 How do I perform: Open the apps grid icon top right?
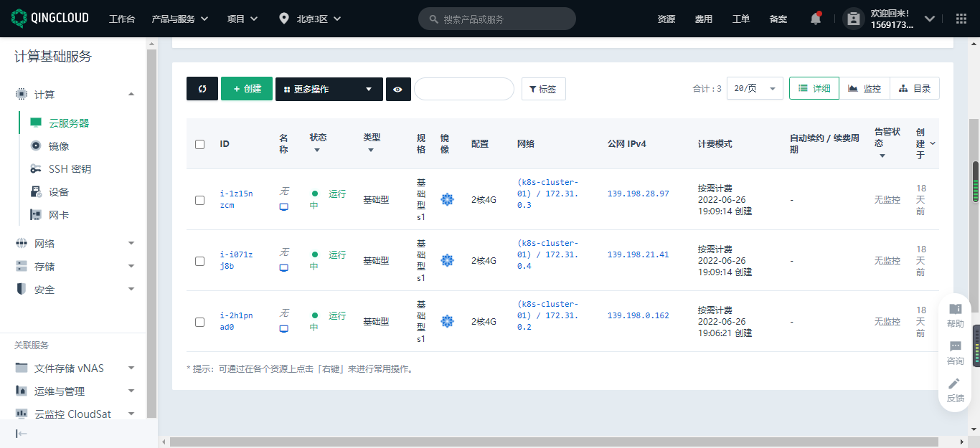click(x=961, y=18)
